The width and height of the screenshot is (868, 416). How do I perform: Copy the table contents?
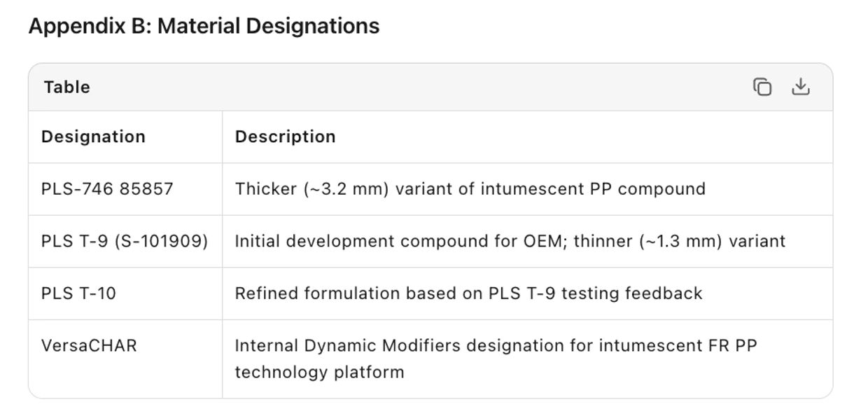(762, 87)
